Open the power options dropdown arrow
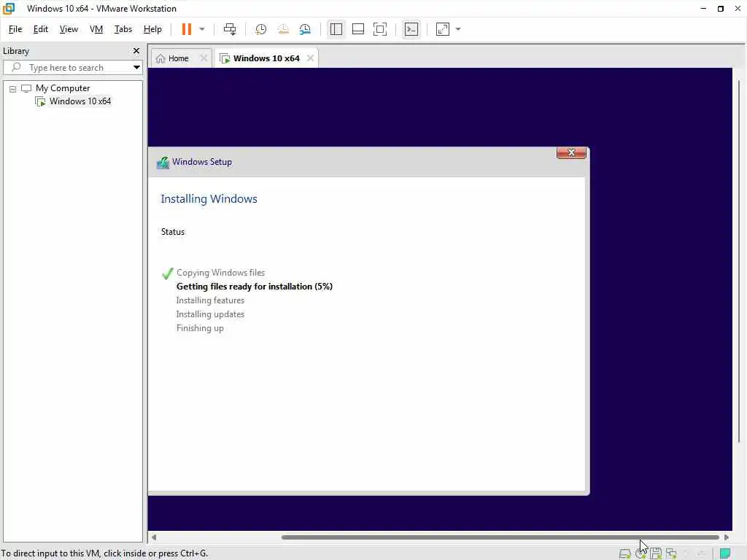 [x=202, y=29]
